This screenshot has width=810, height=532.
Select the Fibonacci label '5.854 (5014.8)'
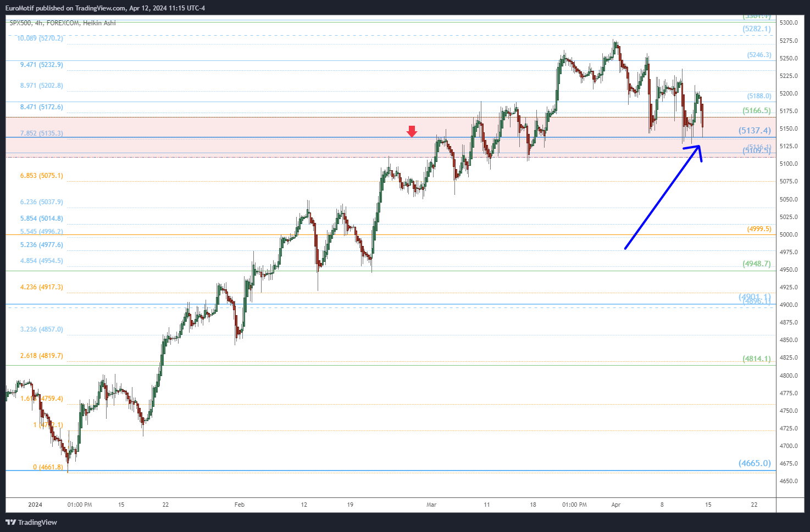pos(42,219)
